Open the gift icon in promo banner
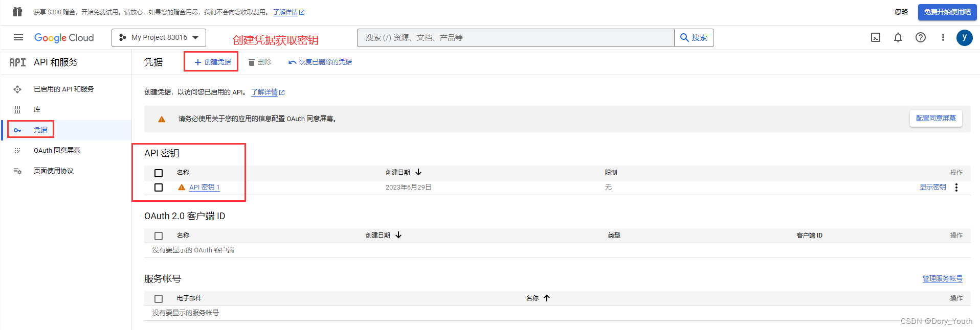Image resolution: width=980 pixels, height=330 pixels. 17,12
